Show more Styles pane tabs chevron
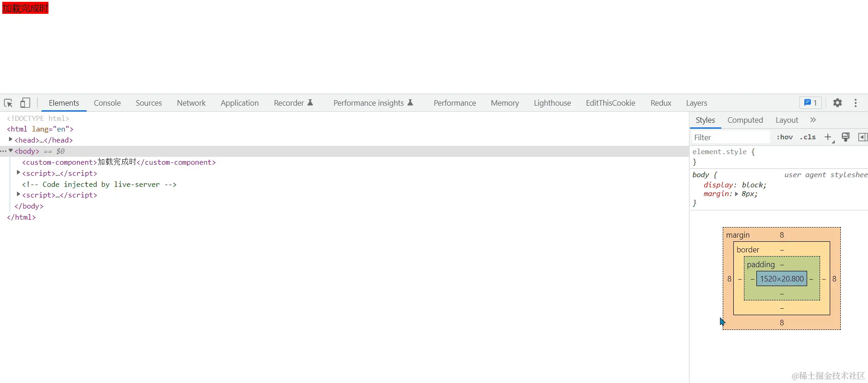This screenshot has width=868, height=383. pyautogui.click(x=813, y=120)
